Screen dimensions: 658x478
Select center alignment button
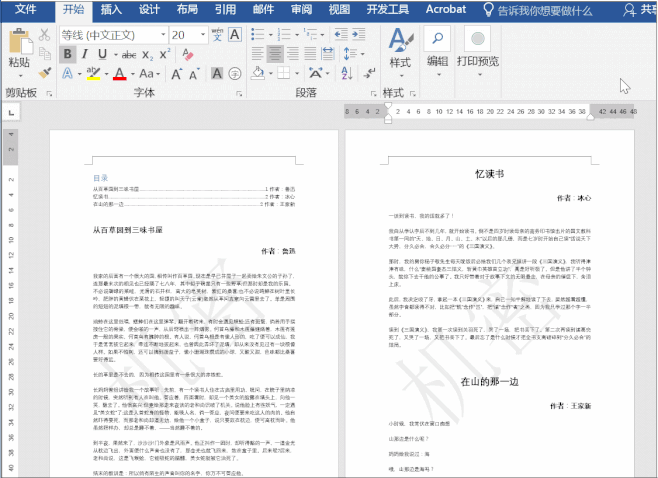coord(275,54)
